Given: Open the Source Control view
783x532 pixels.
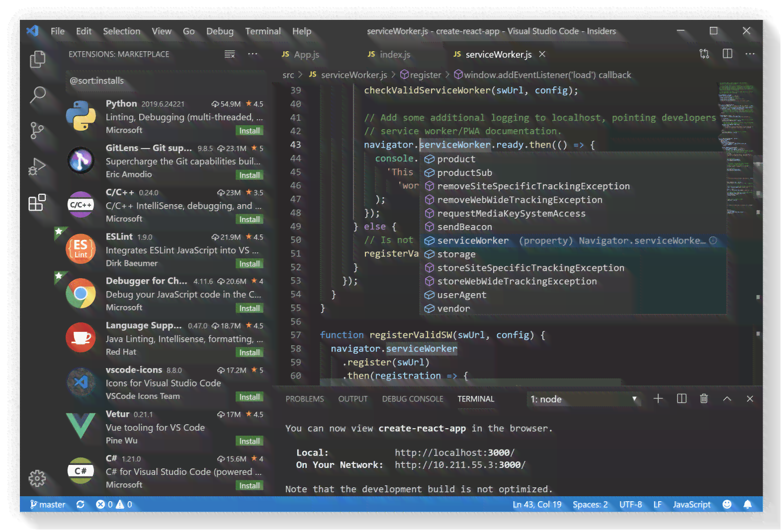Looking at the screenshot, I should (37, 131).
